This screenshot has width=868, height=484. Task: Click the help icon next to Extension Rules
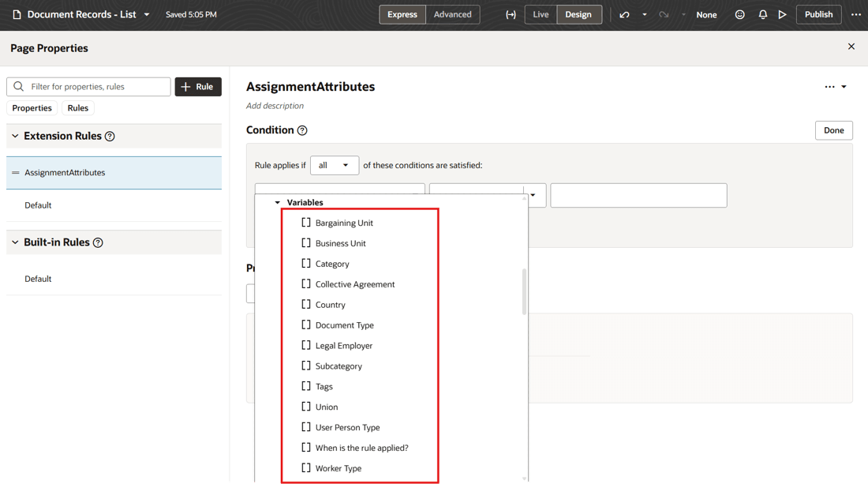(x=110, y=137)
